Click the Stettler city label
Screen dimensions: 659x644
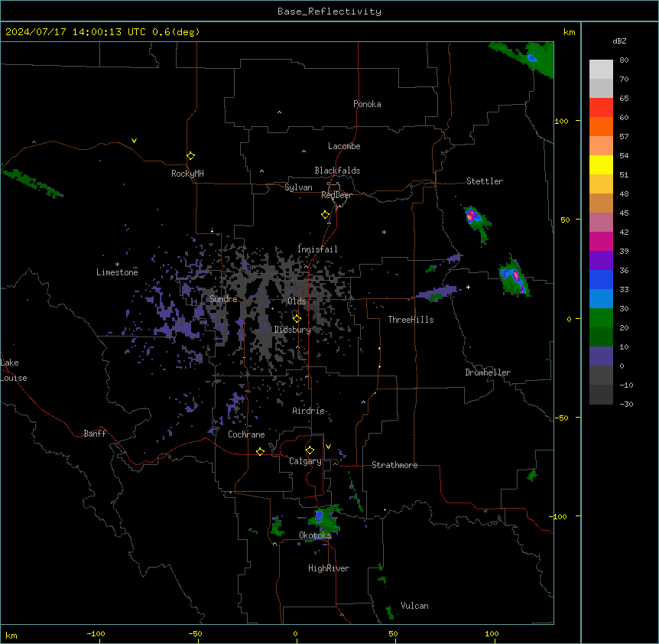click(485, 181)
